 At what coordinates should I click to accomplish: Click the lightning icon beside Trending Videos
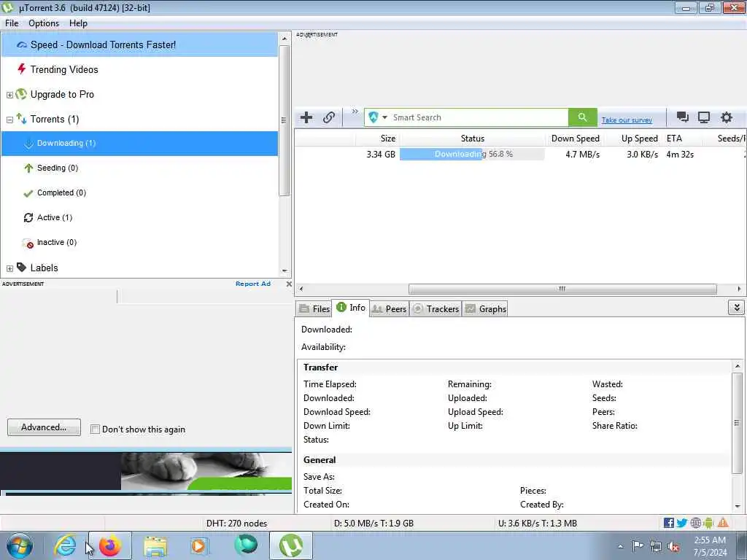pos(21,69)
